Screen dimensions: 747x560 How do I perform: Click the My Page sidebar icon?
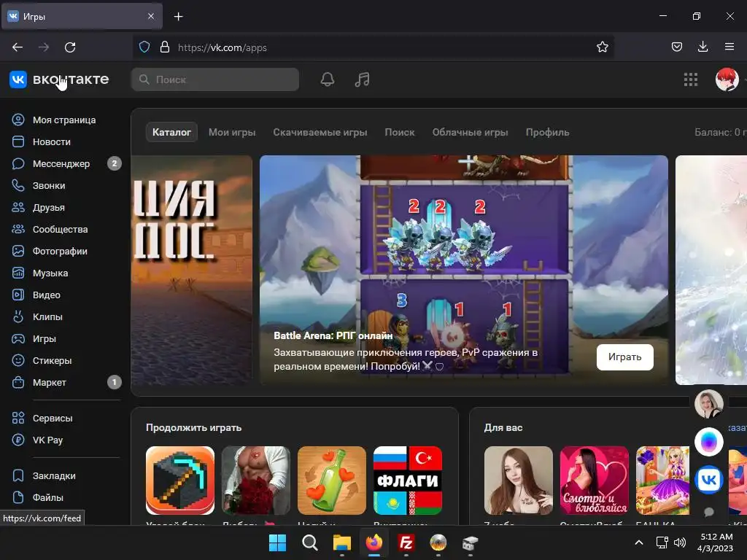click(x=18, y=120)
